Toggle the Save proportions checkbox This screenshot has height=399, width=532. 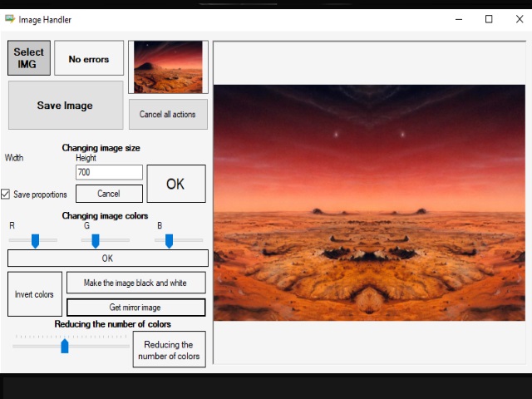tap(5, 194)
